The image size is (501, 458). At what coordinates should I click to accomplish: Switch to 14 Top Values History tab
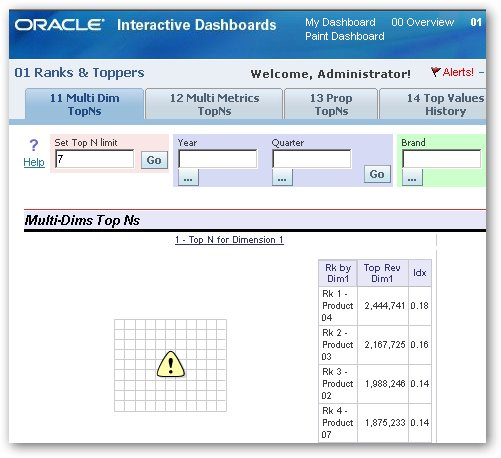click(433, 104)
